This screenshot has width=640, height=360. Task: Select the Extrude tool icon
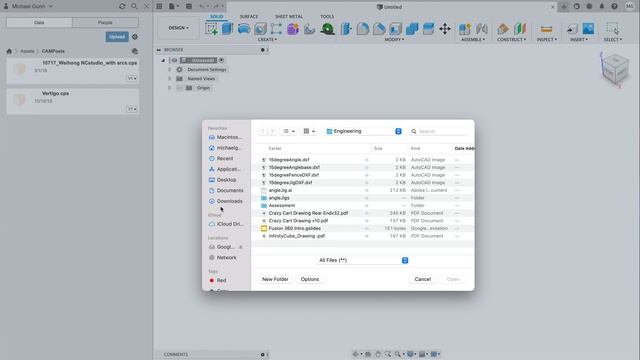[227, 29]
